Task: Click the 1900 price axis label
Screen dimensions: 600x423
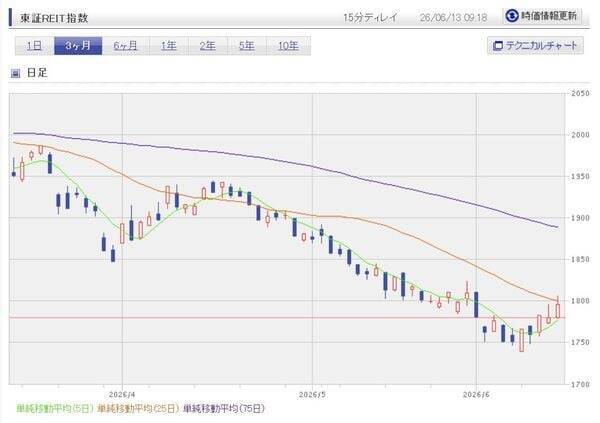Action: [x=580, y=218]
